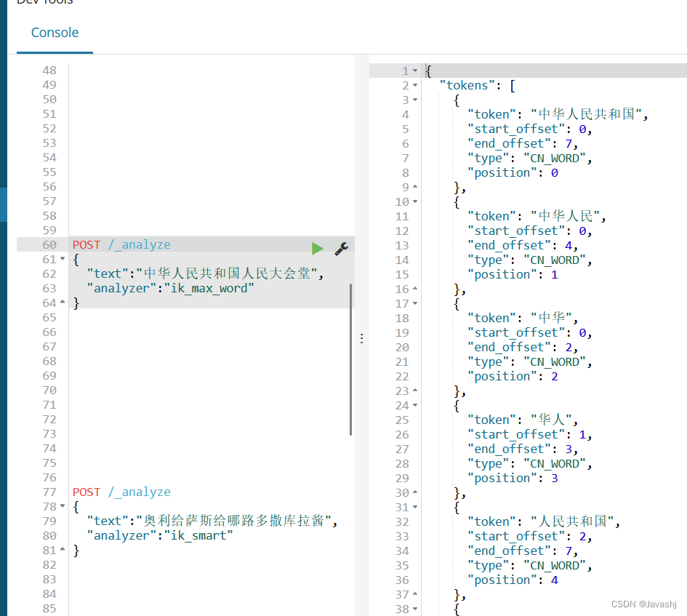Click the 中华人民共和国人民大会堂 text value
This screenshot has height=616, width=687.
[227, 273]
